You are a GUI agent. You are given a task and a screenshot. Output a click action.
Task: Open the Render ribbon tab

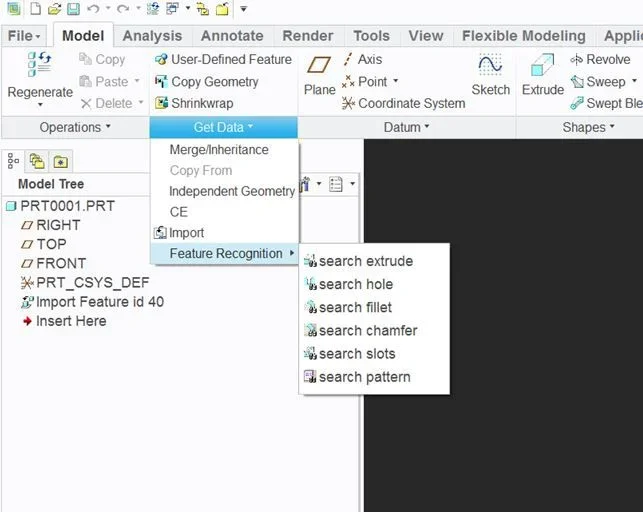[307, 36]
